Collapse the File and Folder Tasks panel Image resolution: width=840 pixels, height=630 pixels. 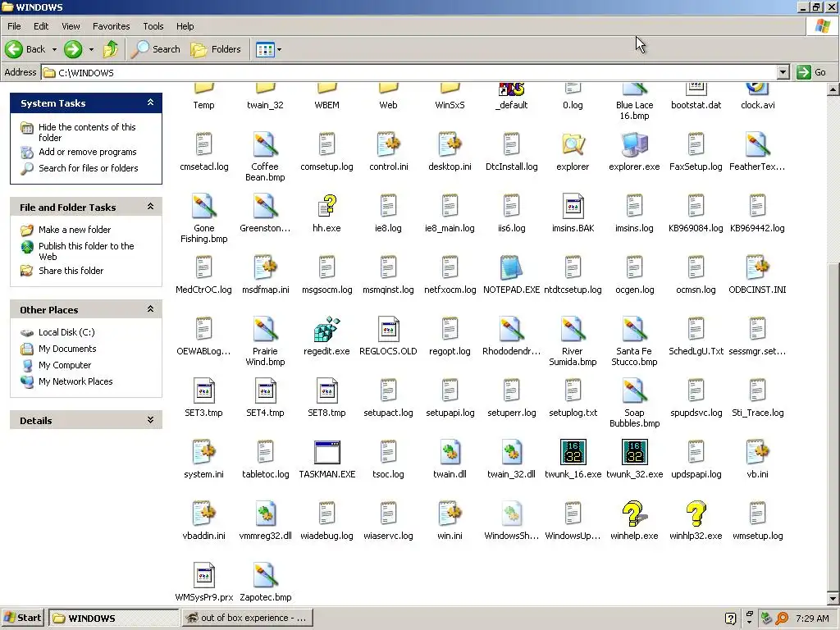[x=151, y=207]
